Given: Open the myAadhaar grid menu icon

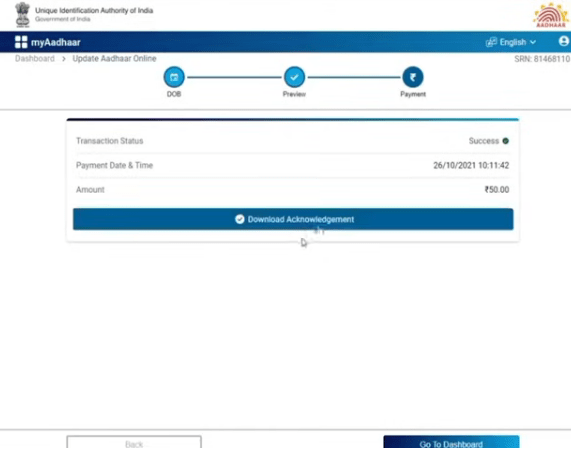Looking at the screenshot, I should click(21, 42).
